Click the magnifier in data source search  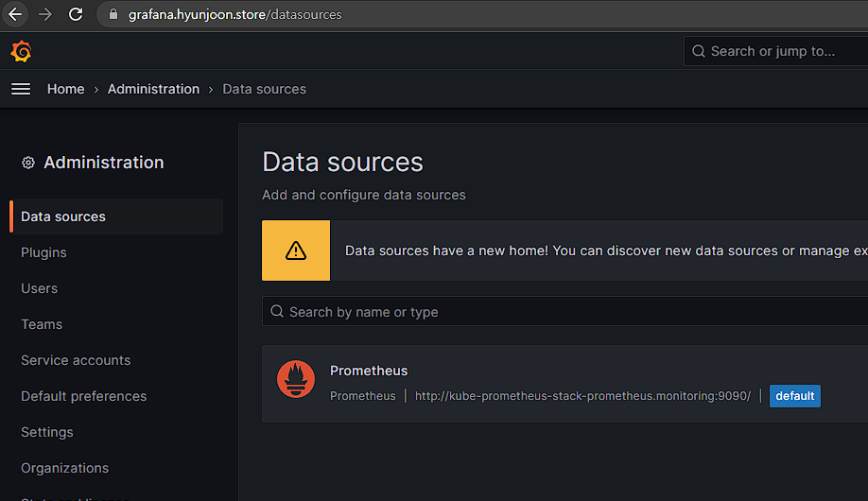pyautogui.click(x=277, y=312)
